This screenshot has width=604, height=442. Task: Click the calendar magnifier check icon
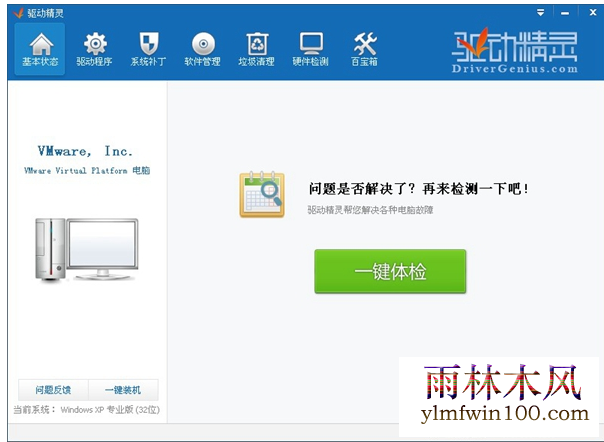pos(262,194)
